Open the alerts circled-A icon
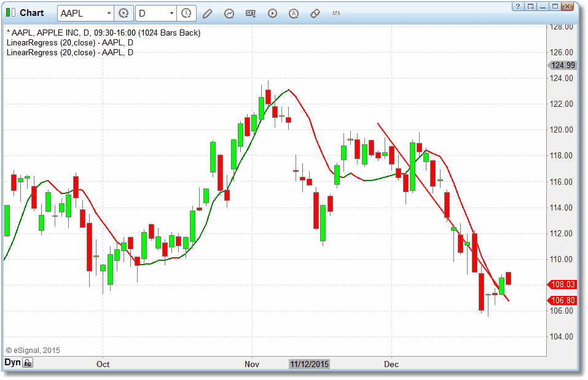The height and width of the screenshot is (380, 588). [294, 14]
